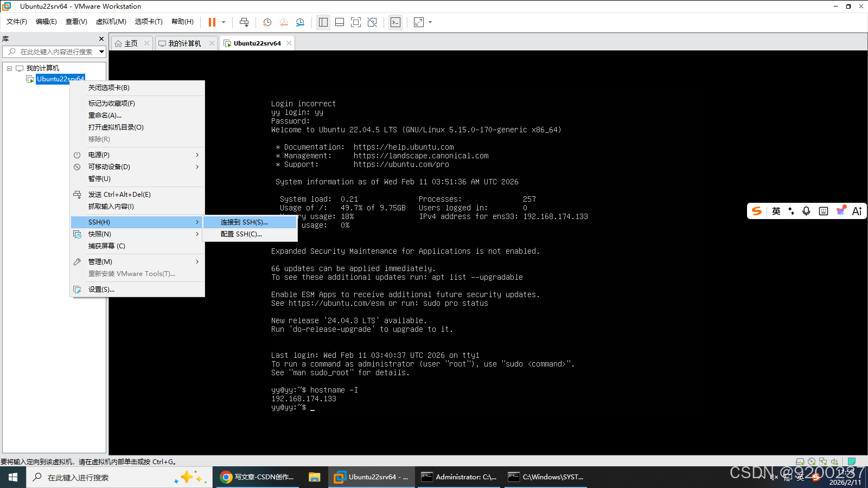Select 抓取输入内容(I) menu entry
Image resolution: width=868 pixels, height=488 pixels.
click(137, 207)
